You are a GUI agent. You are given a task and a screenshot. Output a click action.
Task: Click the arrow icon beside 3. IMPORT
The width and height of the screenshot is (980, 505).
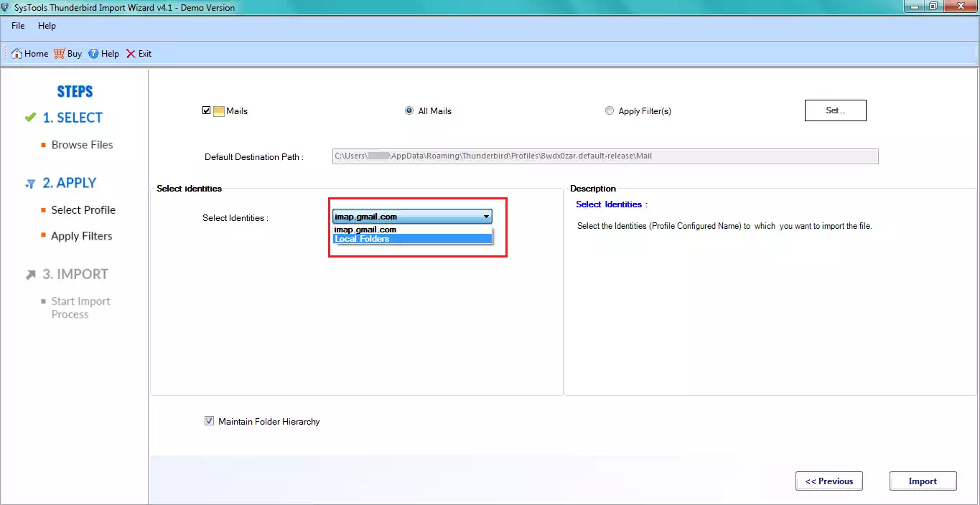pyautogui.click(x=30, y=275)
